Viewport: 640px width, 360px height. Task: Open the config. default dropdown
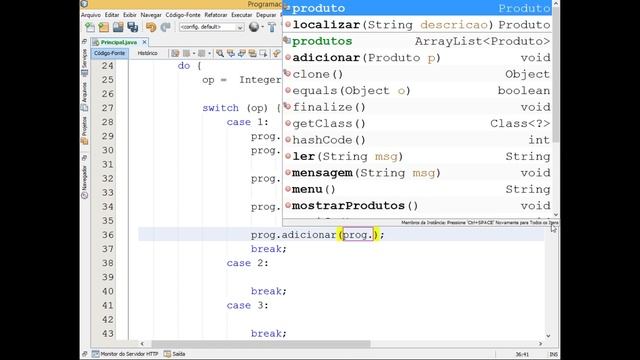tap(211, 27)
